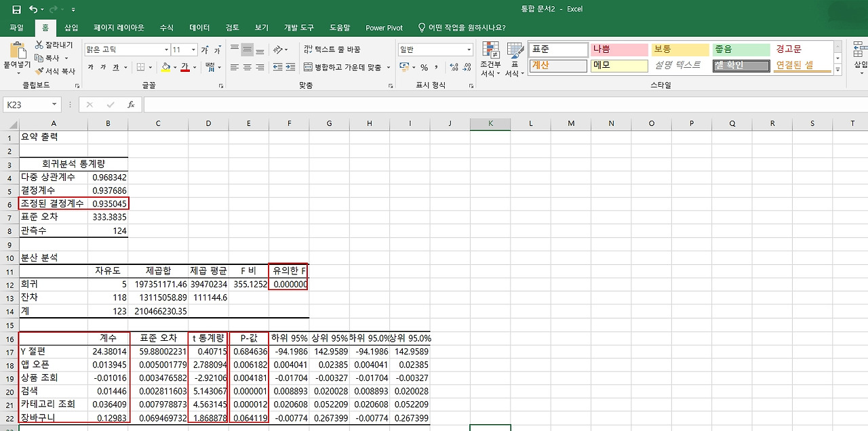Open the font size dropdown showing 11
868x431 pixels.
click(x=193, y=50)
